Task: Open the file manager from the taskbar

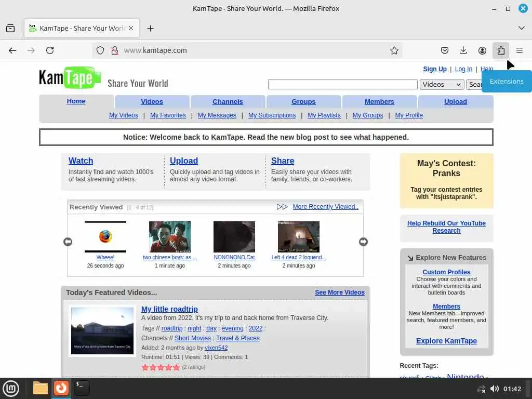Action: point(41,388)
